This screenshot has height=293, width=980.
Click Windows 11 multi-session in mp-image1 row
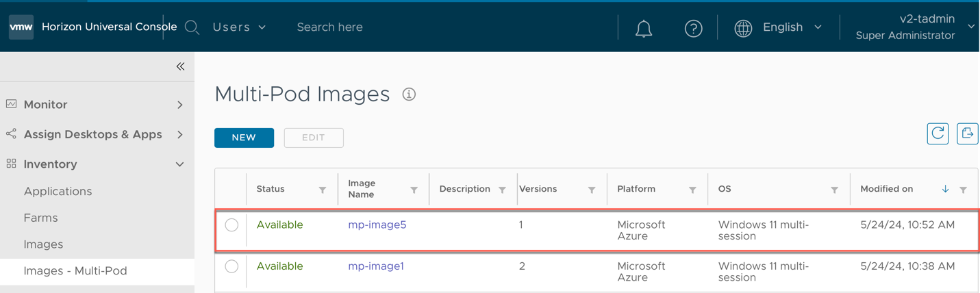click(764, 272)
